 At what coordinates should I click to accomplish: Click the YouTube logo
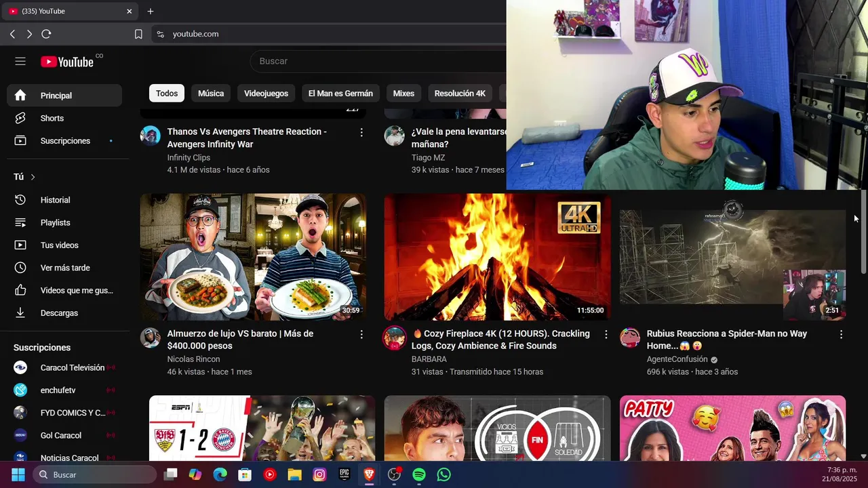point(67,62)
